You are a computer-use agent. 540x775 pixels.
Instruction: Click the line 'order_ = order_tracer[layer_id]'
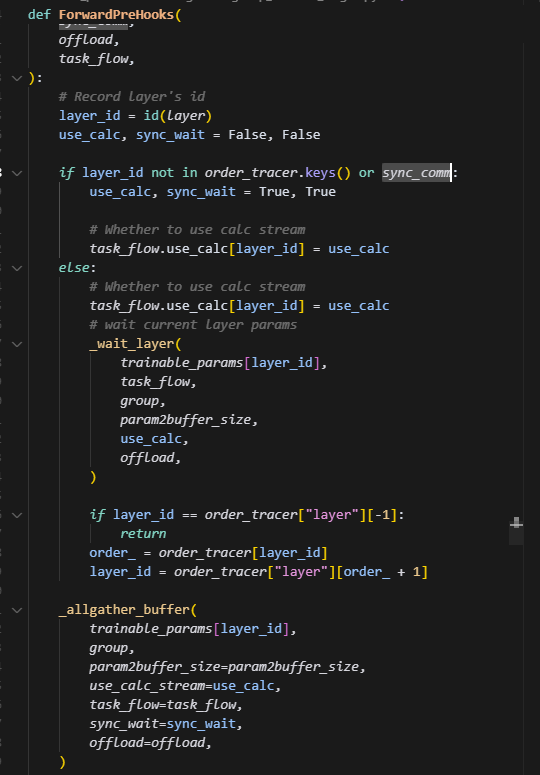click(x=208, y=553)
